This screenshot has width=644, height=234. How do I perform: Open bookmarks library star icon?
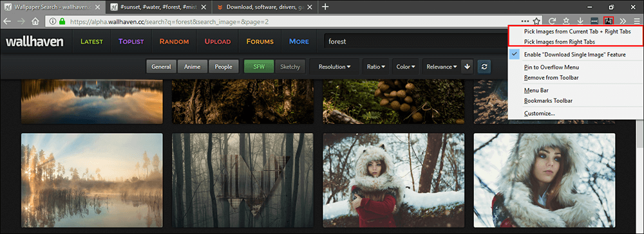click(x=566, y=21)
